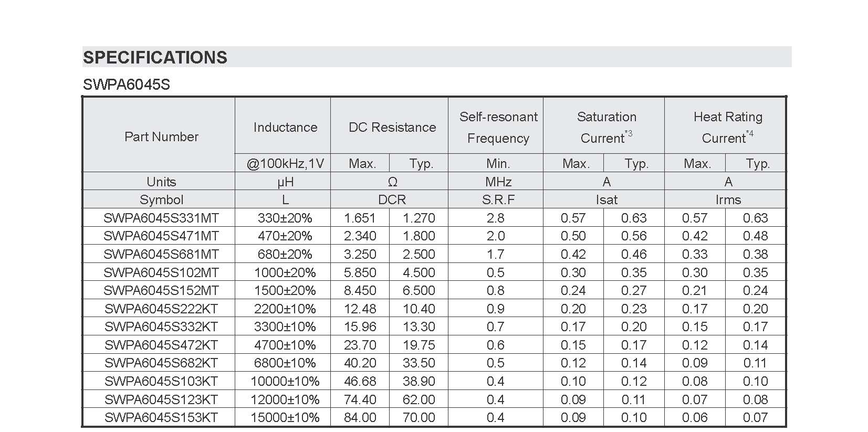Click the Symbol row label
Viewport: 868px width, 432px height.
click(161, 199)
